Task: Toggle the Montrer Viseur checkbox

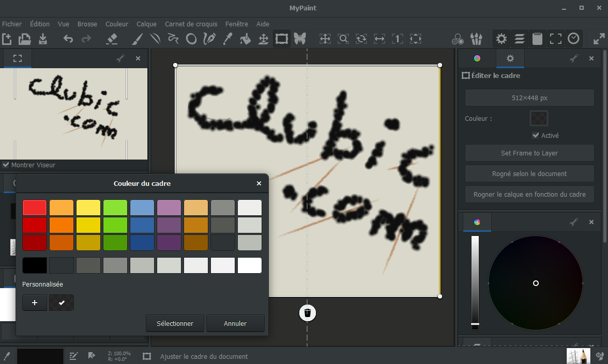Action: point(6,165)
